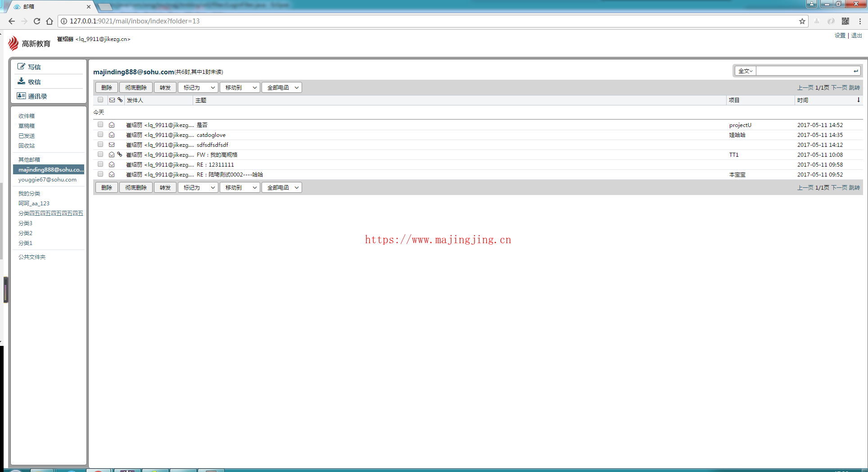The height and width of the screenshot is (472, 868).
Task: Click the envelope icon for catdoglove mail
Action: 112,135
